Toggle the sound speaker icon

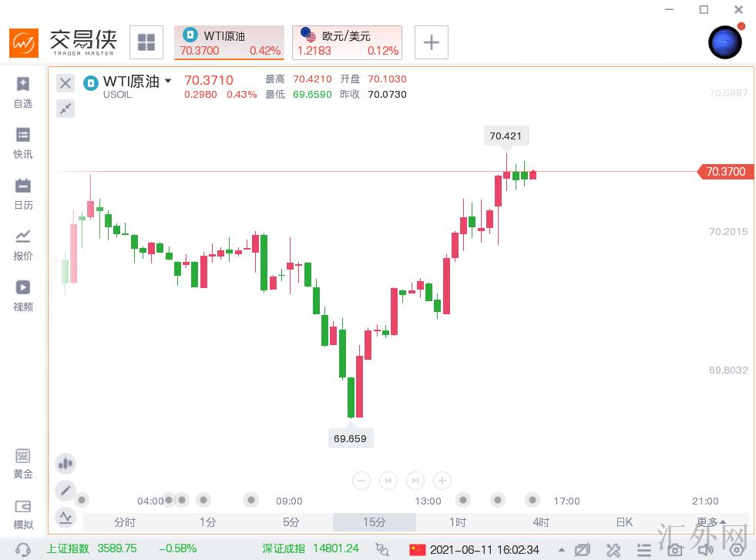[x=707, y=549]
